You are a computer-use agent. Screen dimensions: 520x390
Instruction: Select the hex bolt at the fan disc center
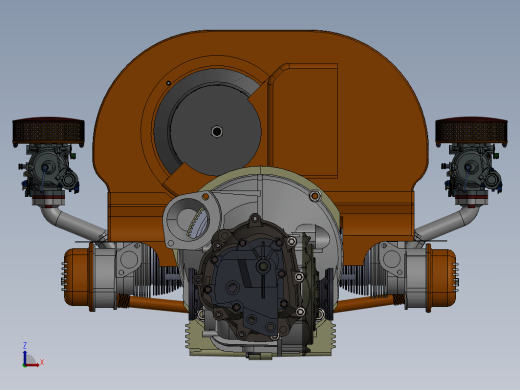click(217, 131)
